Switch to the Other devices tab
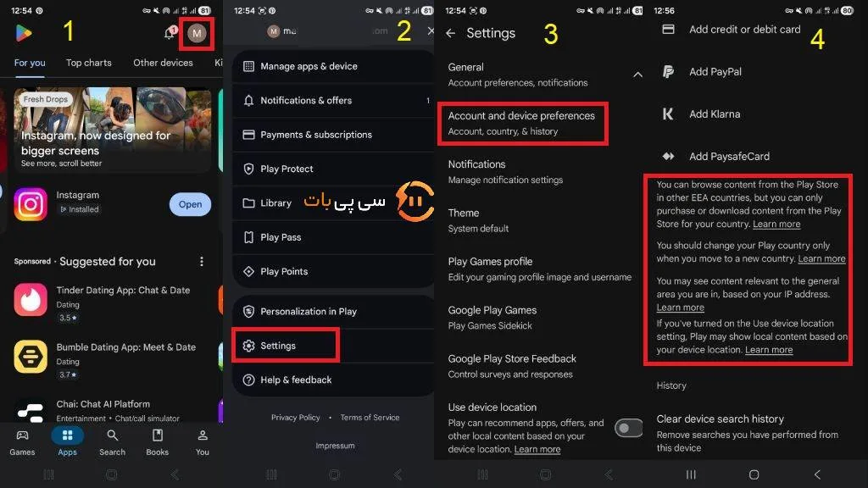 pos(163,63)
